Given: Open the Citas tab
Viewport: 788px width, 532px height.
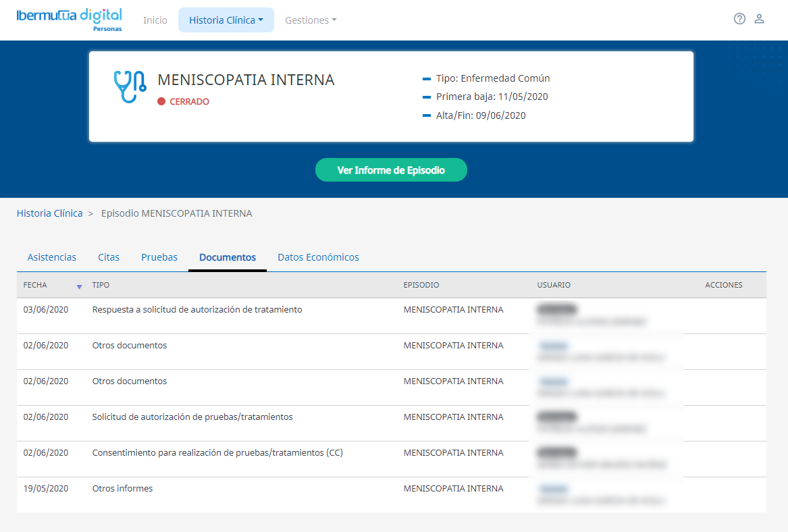Looking at the screenshot, I should tap(109, 257).
